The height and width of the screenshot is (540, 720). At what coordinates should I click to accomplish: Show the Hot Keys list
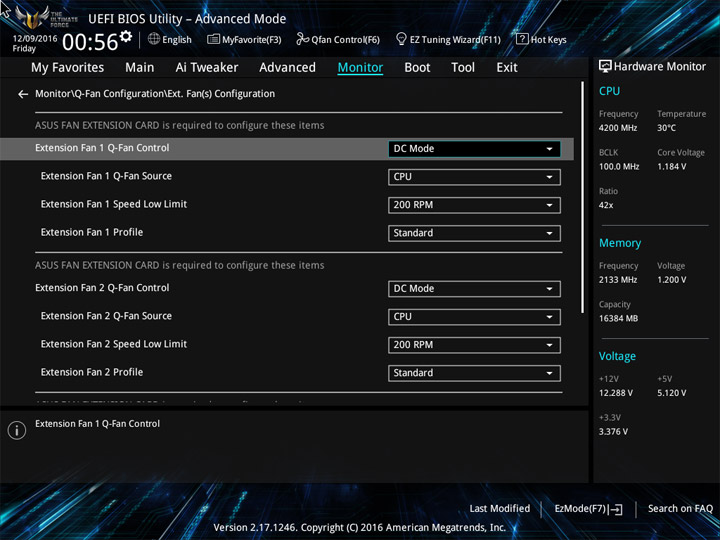541,39
